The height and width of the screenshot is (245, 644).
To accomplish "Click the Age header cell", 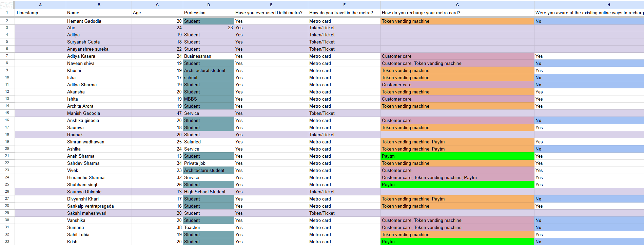I will 157,13.
